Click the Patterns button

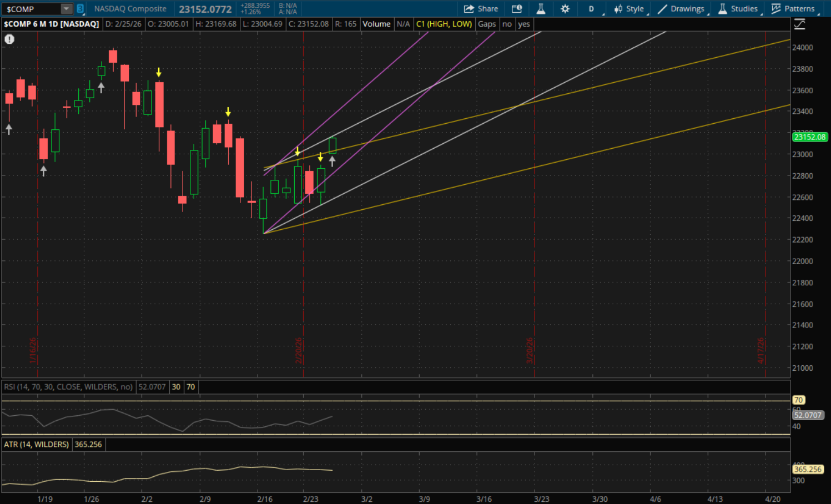pos(793,8)
